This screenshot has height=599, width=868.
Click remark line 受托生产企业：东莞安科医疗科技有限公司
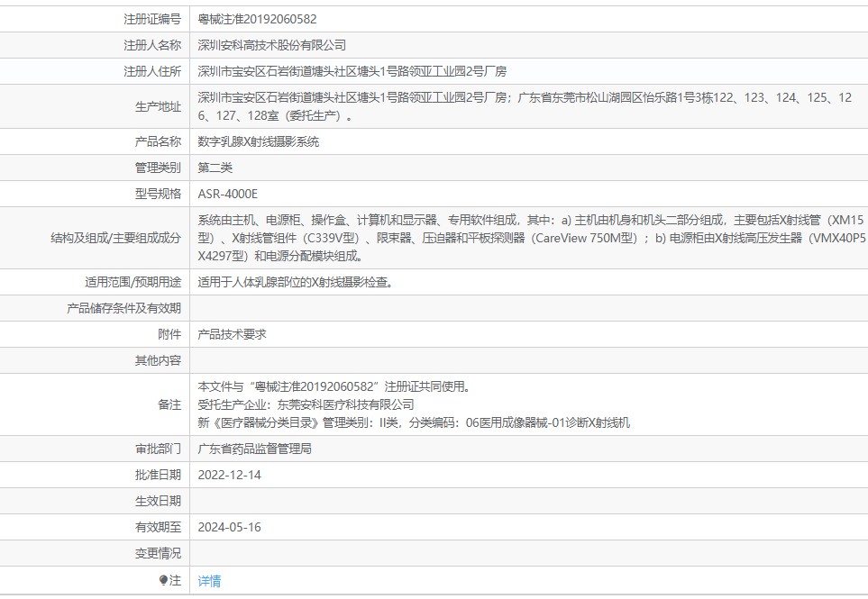(306, 404)
